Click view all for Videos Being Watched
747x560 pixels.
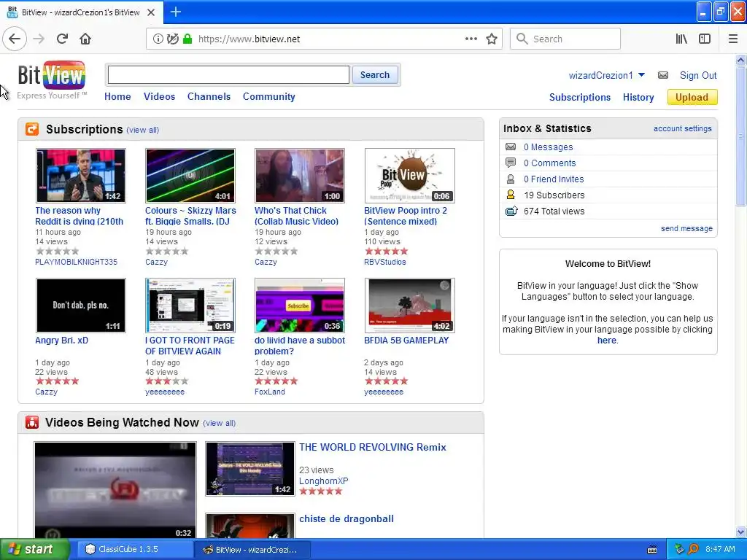(219, 423)
